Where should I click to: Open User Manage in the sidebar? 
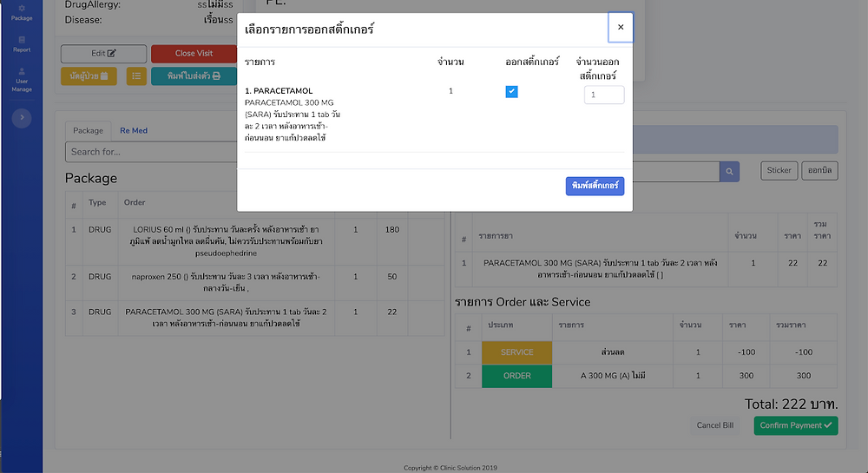pos(22,80)
